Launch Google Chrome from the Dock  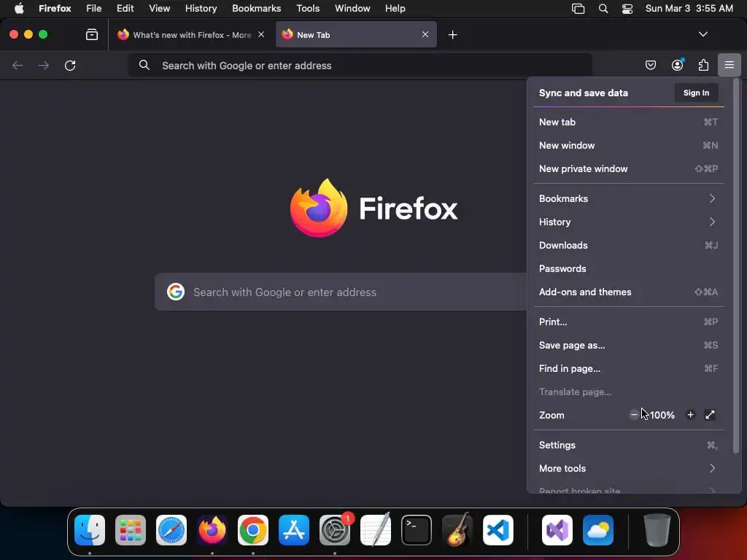[x=253, y=530]
